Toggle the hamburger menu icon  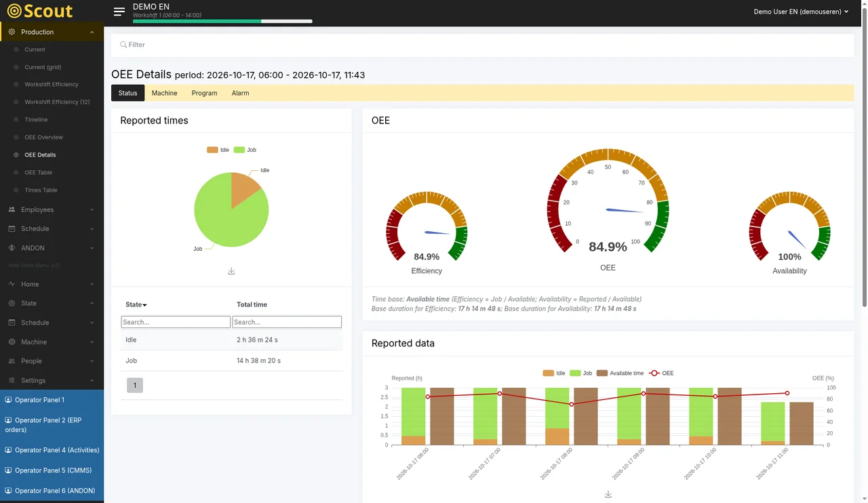[119, 12]
